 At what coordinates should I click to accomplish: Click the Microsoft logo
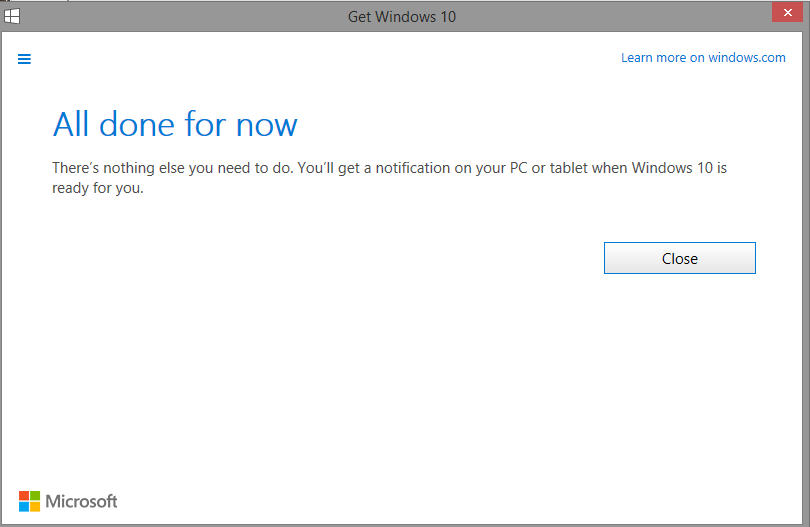pyautogui.click(x=68, y=501)
